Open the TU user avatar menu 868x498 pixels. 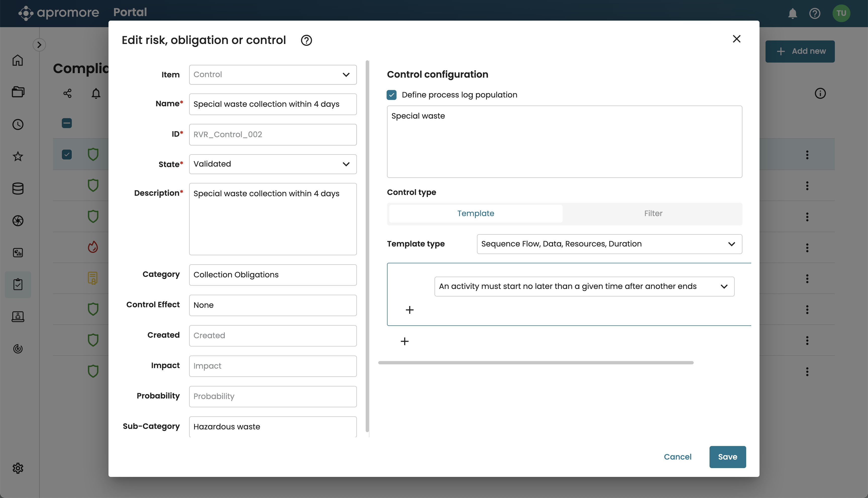tap(841, 13)
